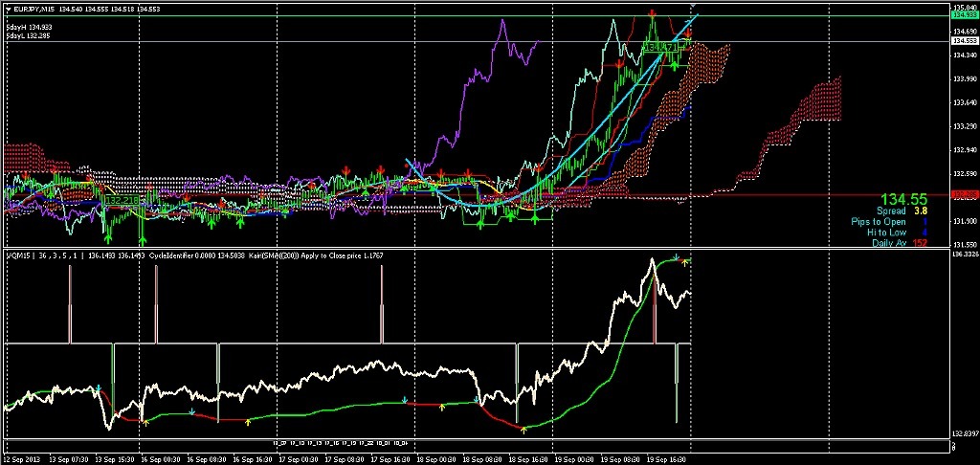Select the $dayL 132.285 label
This screenshot has height=465, width=980.
pos(29,35)
